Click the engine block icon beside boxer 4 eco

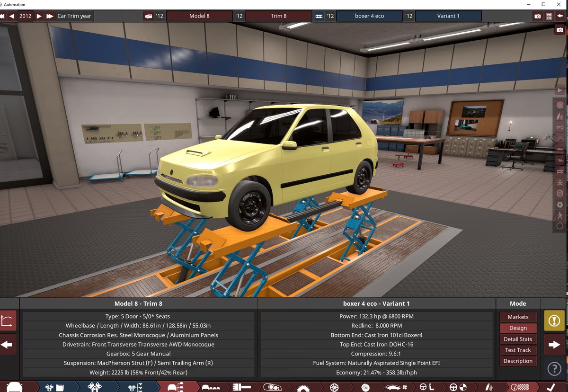[x=319, y=16]
